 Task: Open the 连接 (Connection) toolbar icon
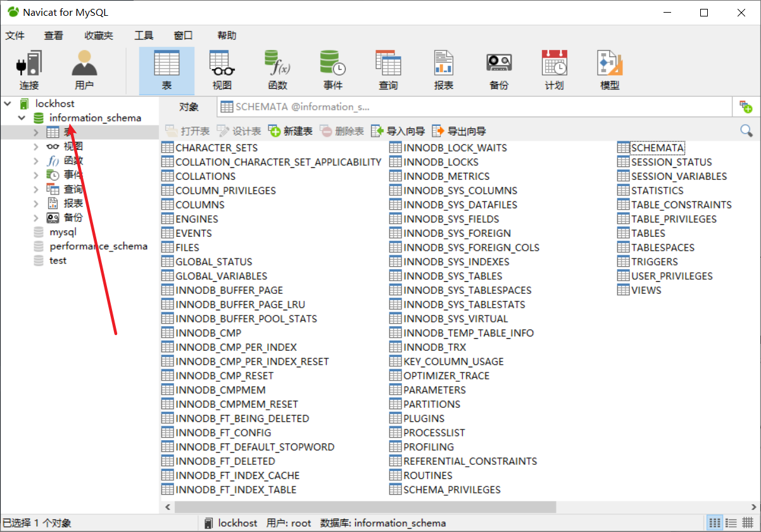pos(29,70)
